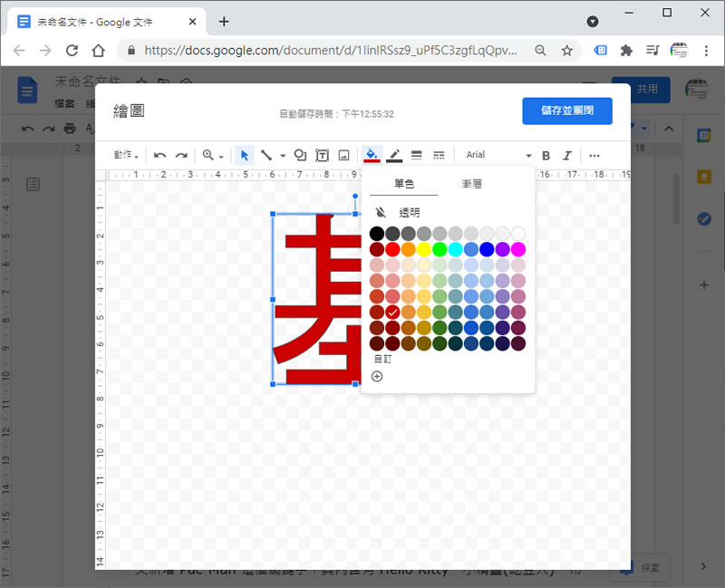Screen dimensions: 725x588
Task: Open the border color pencil tool
Action: 394,155
